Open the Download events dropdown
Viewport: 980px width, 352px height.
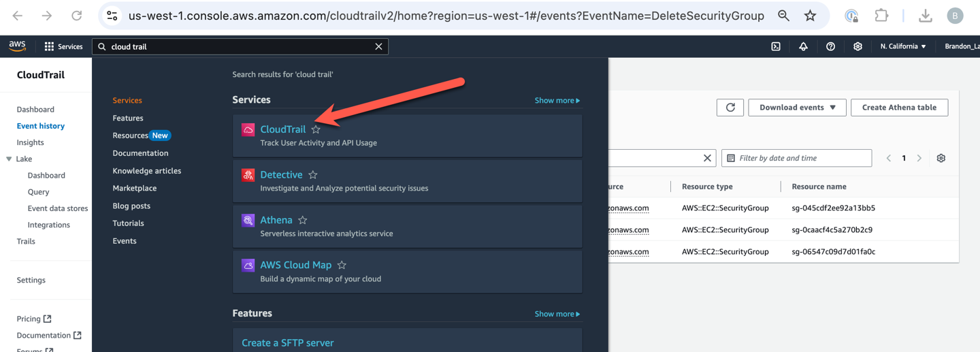798,108
